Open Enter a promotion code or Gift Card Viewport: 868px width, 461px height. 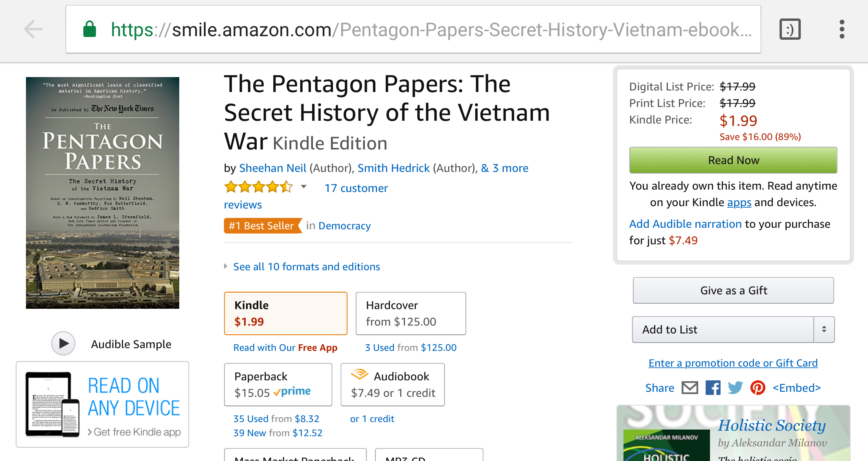point(733,363)
